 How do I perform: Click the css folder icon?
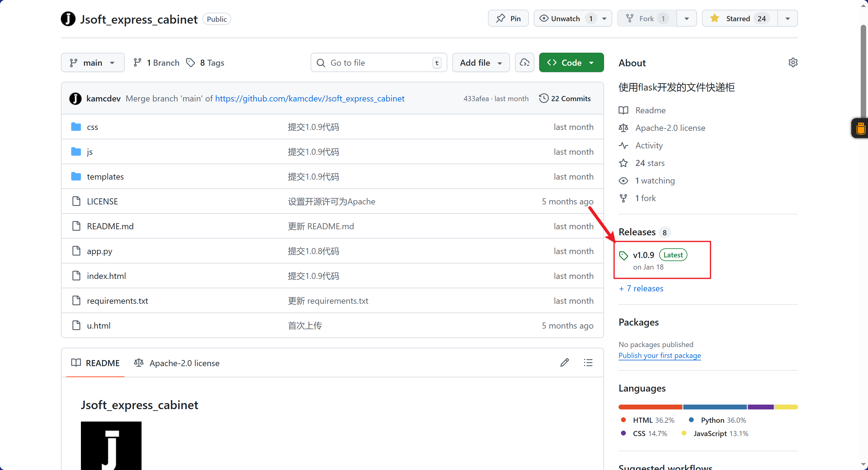(76, 127)
